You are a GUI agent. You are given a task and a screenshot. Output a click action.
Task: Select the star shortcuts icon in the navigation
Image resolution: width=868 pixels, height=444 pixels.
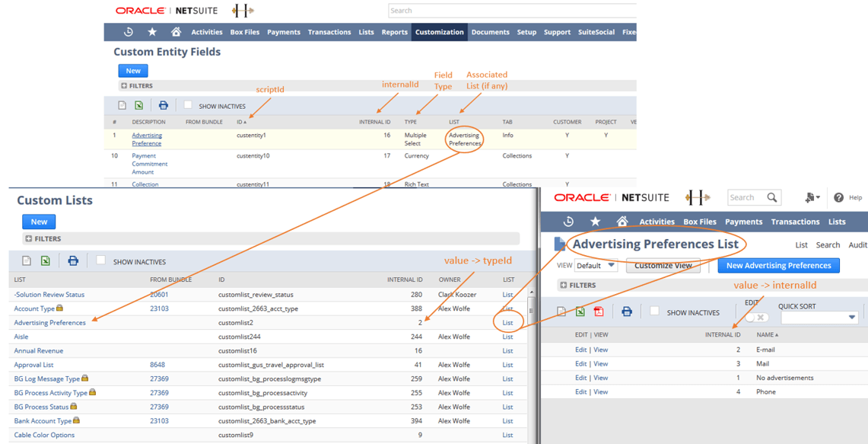151,32
